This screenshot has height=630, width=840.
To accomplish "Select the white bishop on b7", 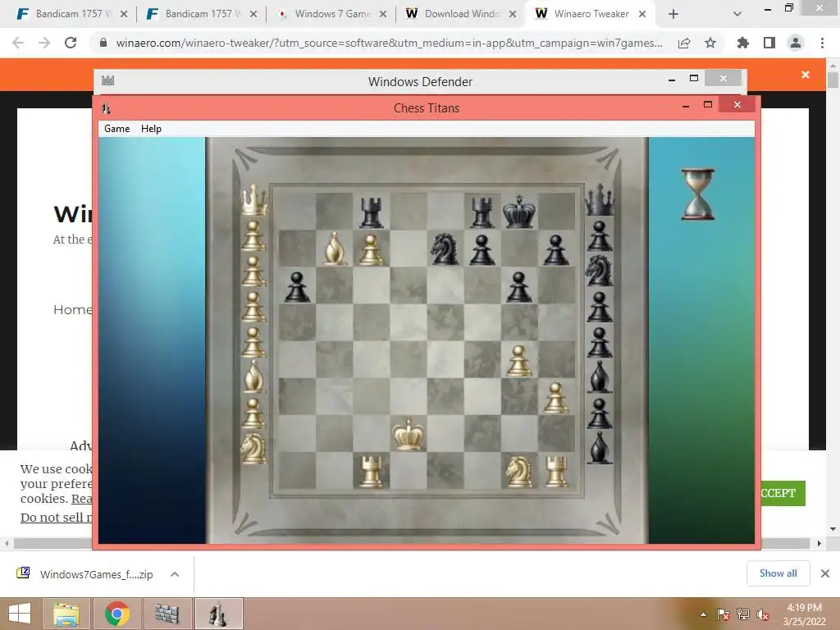I will pyautogui.click(x=335, y=249).
